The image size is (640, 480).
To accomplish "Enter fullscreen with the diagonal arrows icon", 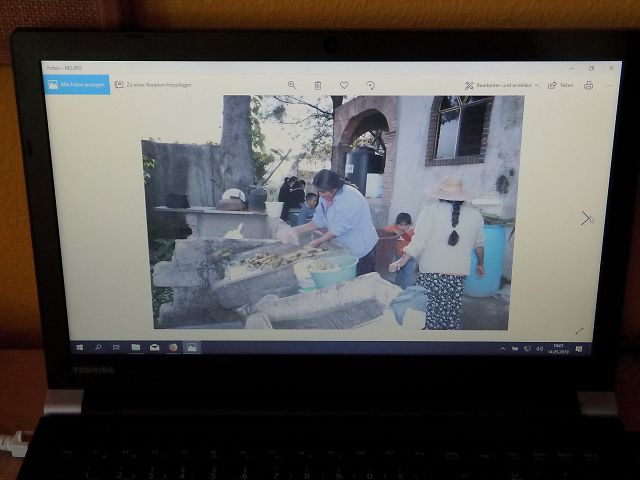I will click(579, 330).
